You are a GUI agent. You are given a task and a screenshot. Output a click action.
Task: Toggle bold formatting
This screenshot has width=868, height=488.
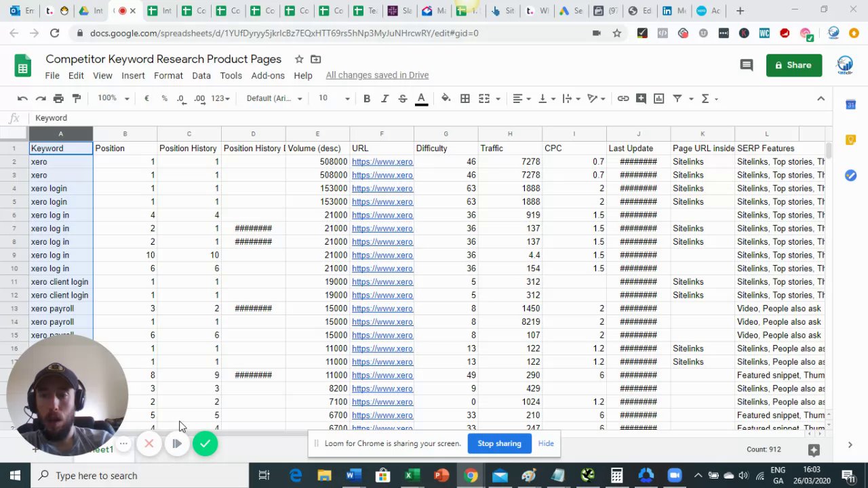[x=367, y=98]
